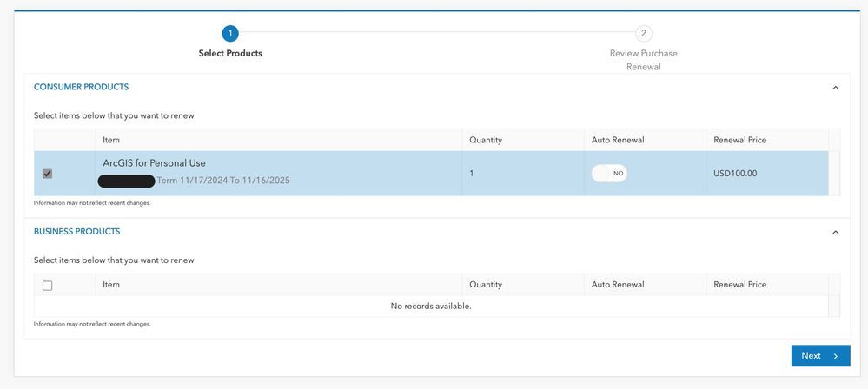This screenshot has height=389, width=868.
Task: Uncheck the ArcGIS for Personal Use checkbox
Action: pyautogui.click(x=48, y=174)
